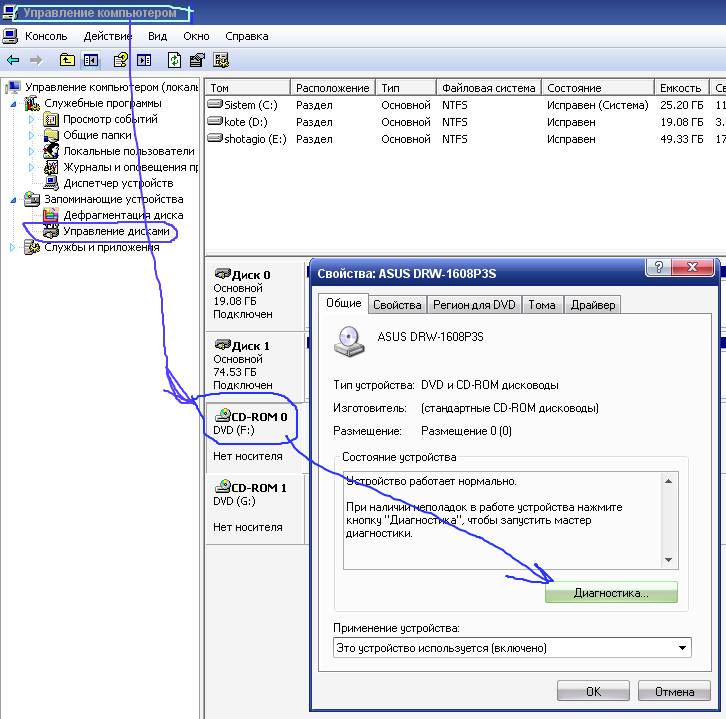Screen dimensions: 726x719
Task: Click the Общие папки folder icon
Action: (x=51, y=135)
